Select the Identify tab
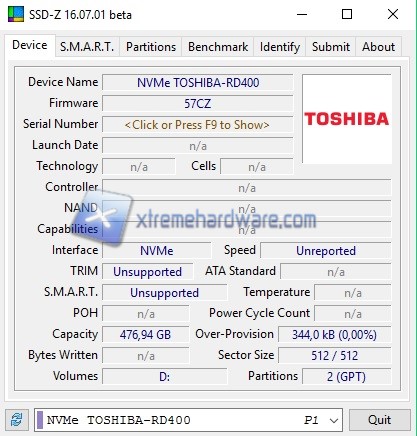Screen dimensions: 417x436 (280, 47)
